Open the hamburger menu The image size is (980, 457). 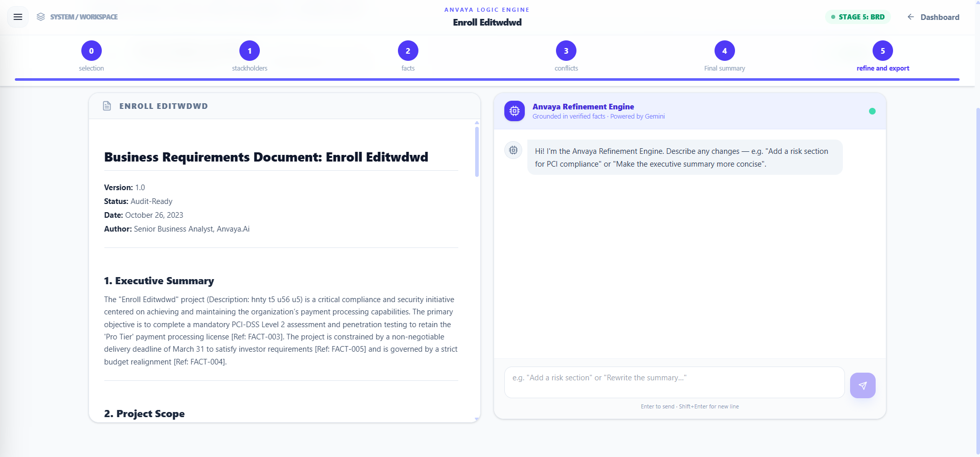point(18,17)
